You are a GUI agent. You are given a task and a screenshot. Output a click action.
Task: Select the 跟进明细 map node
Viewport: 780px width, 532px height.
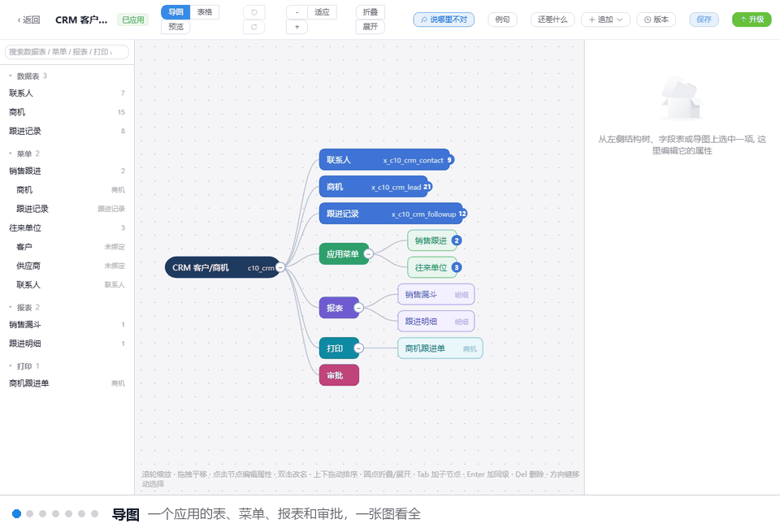pyautogui.click(x=435, y=321)
